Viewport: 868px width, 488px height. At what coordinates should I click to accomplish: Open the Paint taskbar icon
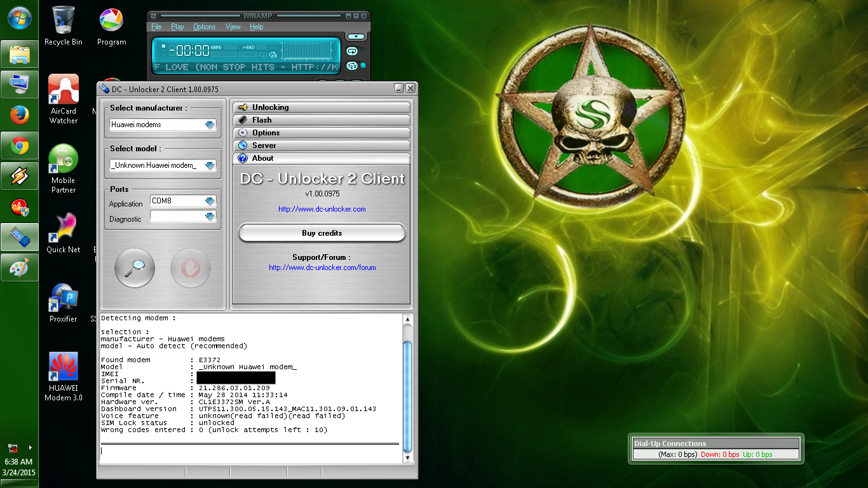pos(19,268)
